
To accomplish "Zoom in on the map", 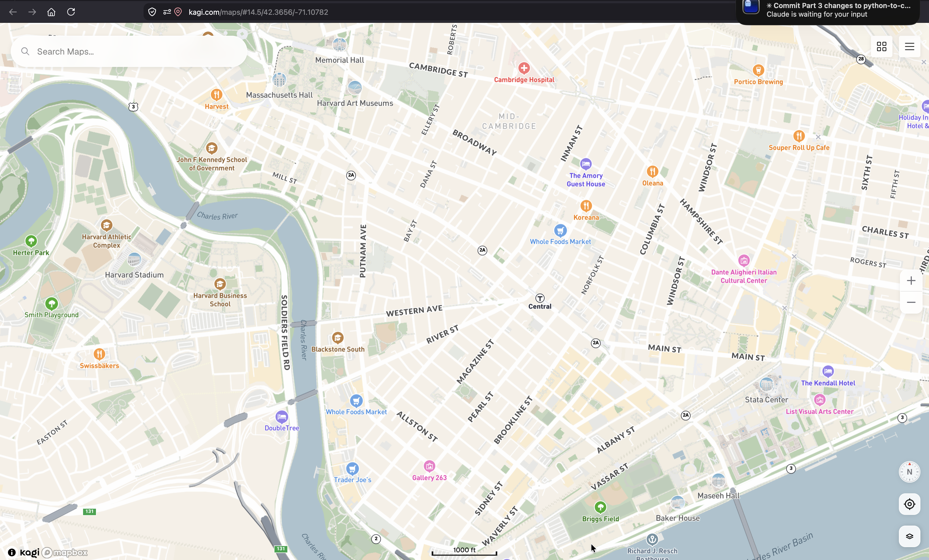I will pos(911,281).
